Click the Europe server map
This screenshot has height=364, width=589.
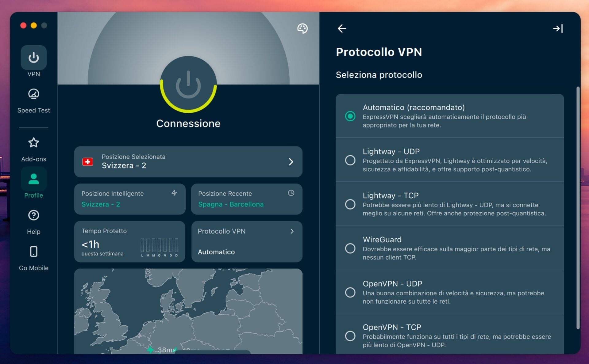(188, 311)
